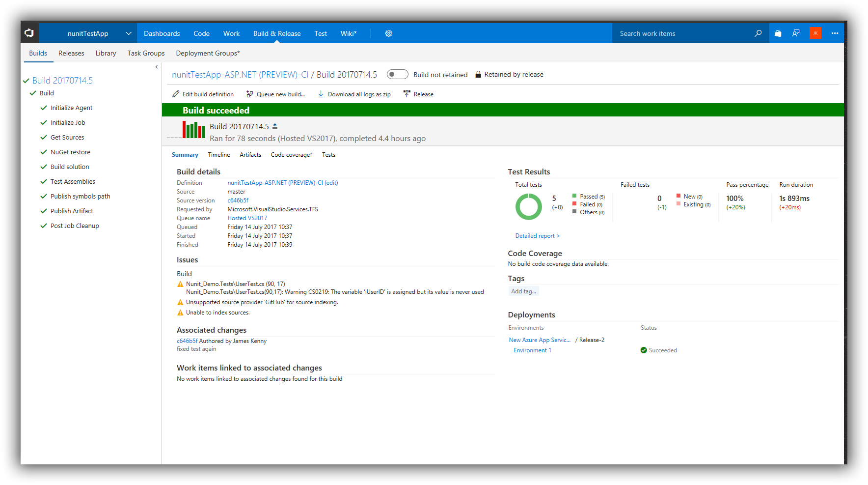Click warning icon for UserTest.cs issue

tap(180, 284)
